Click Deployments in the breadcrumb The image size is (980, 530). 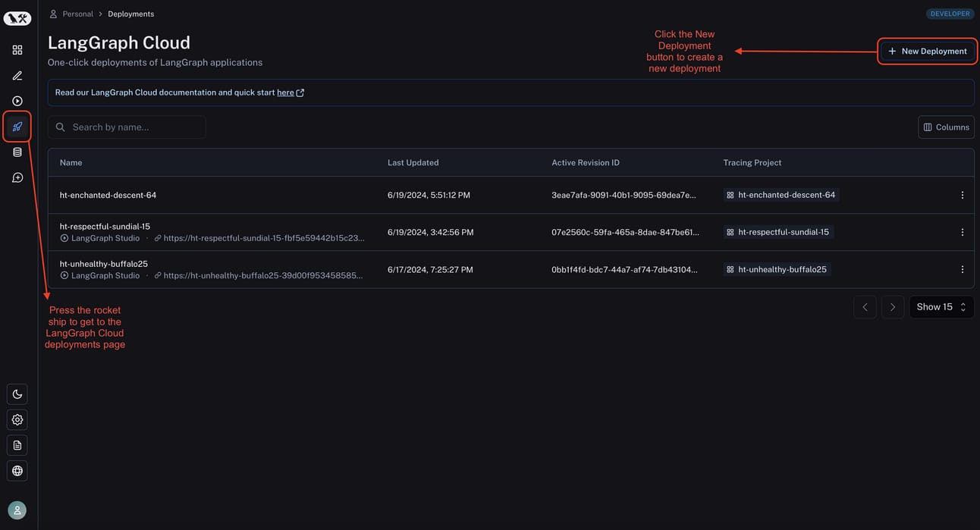pos(130,14)
